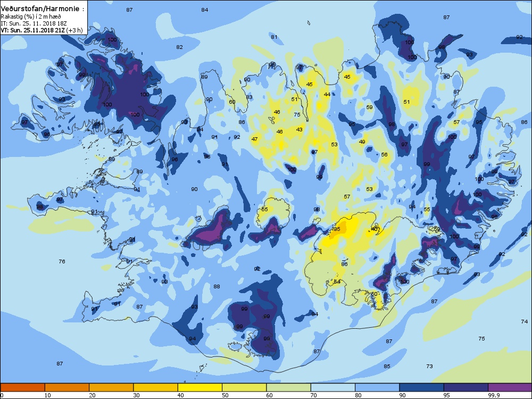Image resolution: width=532 pixels, height=399 pixels.
Task: Click the indigo 95–99.9 legend swatch
Action: (x=466, y=387)
